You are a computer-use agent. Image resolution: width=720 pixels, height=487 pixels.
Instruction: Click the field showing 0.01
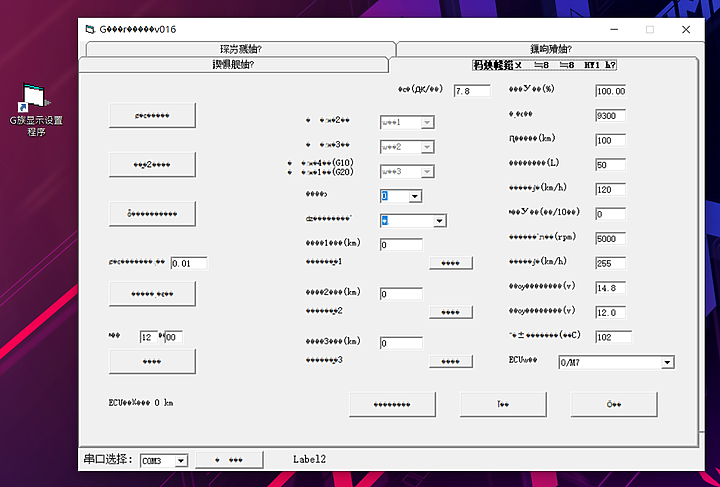click(x=189, y=263)
